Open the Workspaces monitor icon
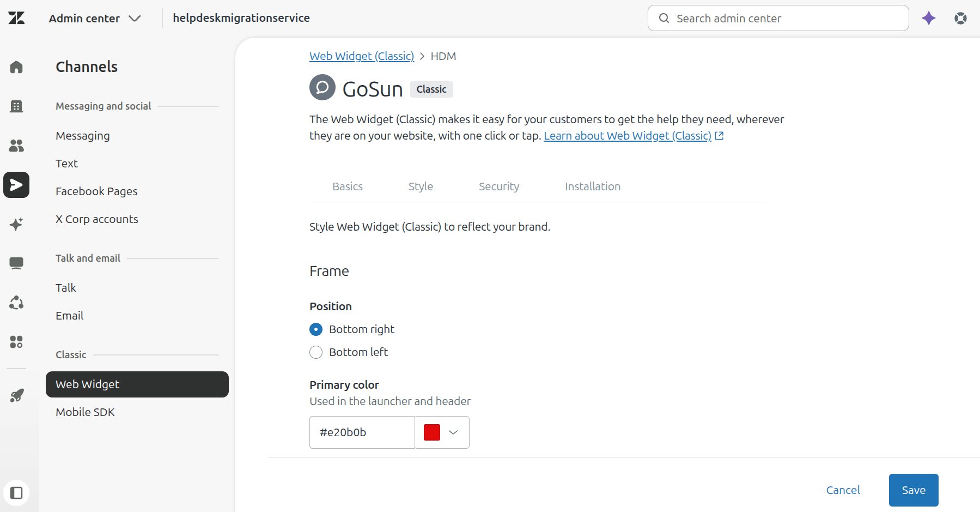 click(16, 263)
